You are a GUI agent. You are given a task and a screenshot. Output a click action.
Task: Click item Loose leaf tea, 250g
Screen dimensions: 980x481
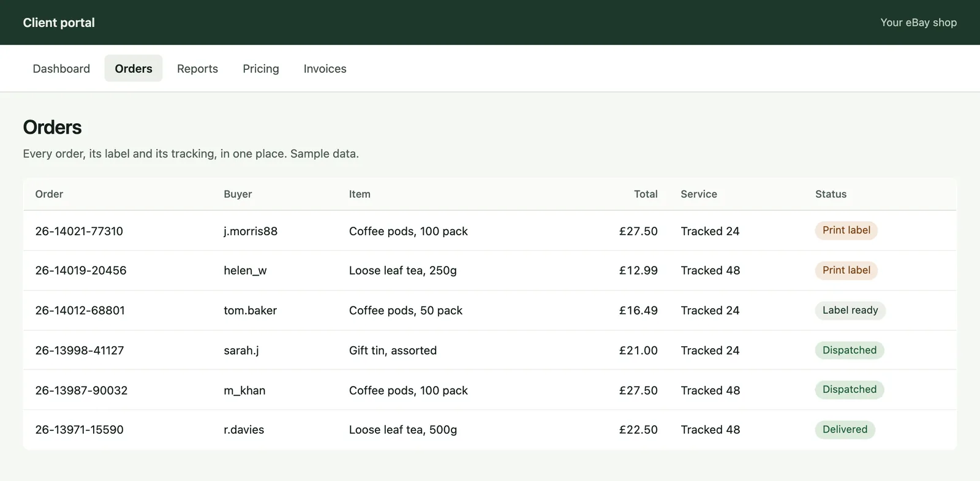tap(403, 270)
